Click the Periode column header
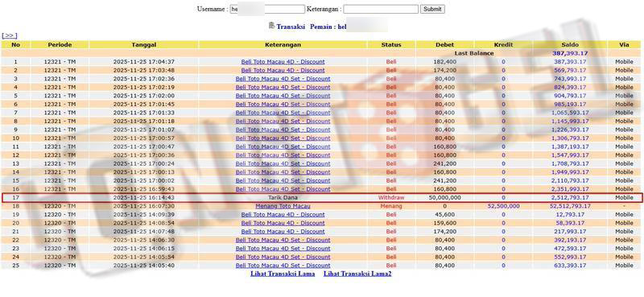The image size is (644, 297). coord(60,44)
